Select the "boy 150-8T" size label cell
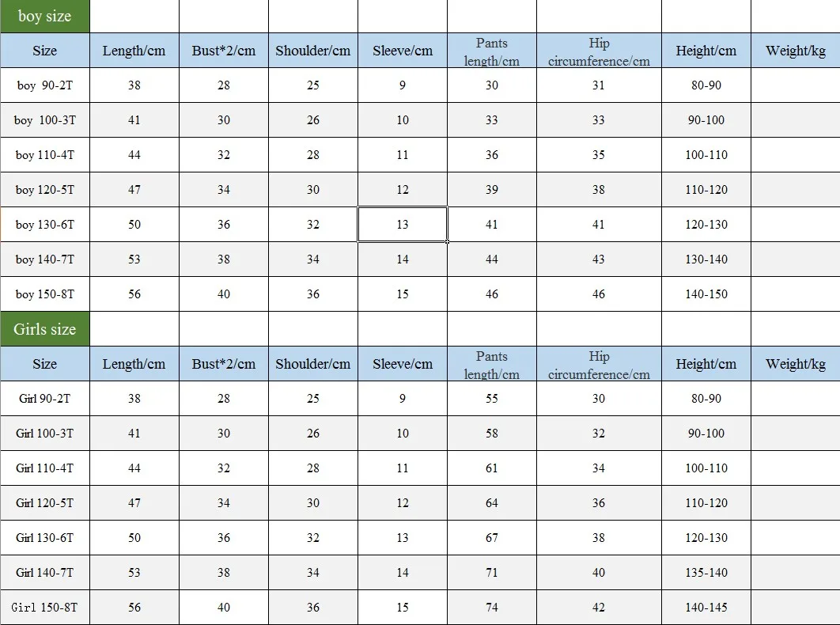840x625 pixels. pyautogui.click(x=45, y=294)
